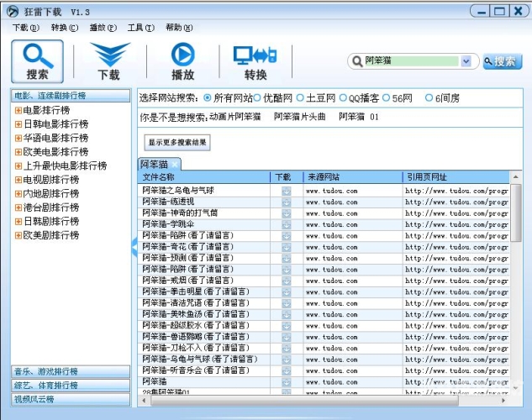Click the panel collapse arrow on left divider

tap(133, 244)
